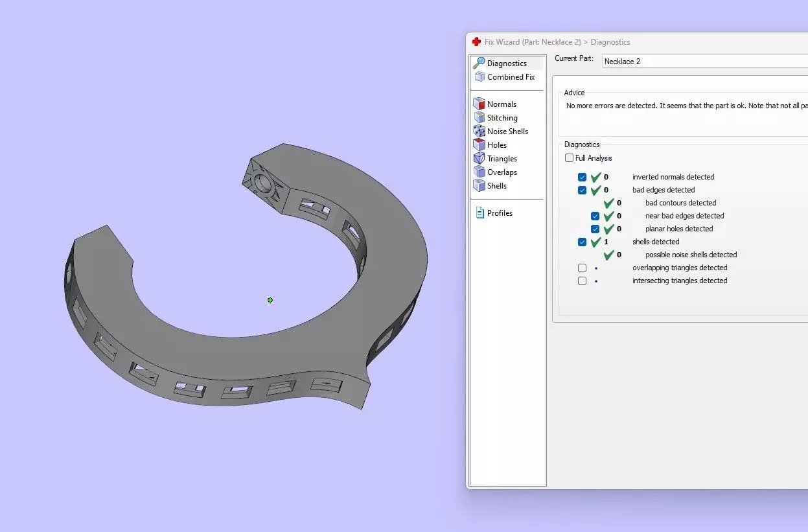The image size is (808, 532).
Task: Click the shells count value 1
Action: click(x=606, y=242)
